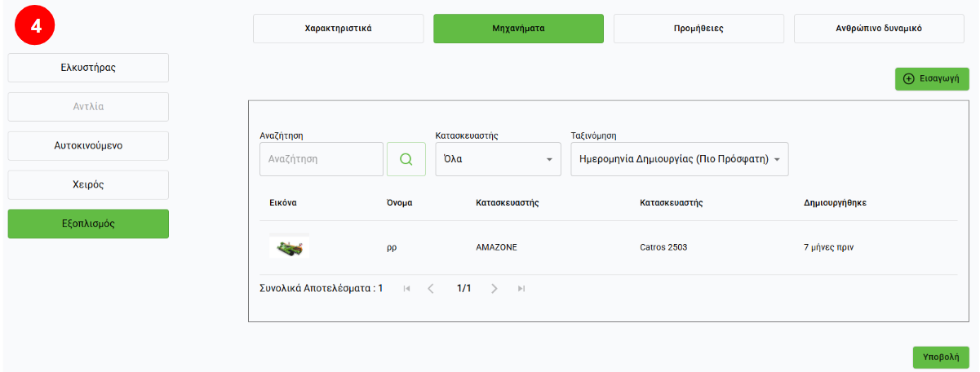Screen dimensions: 980x372
Task: Jump to last page icon
Action: tap(521, 289)
